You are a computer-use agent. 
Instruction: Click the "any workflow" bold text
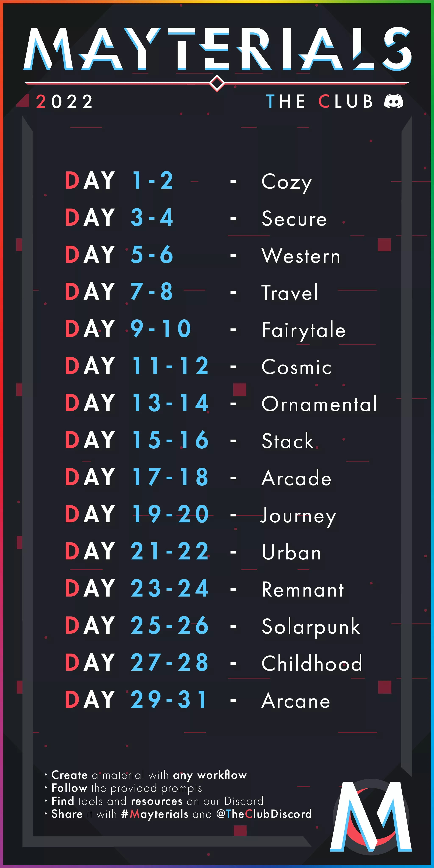pyautogui.click(x=210, y=775)
